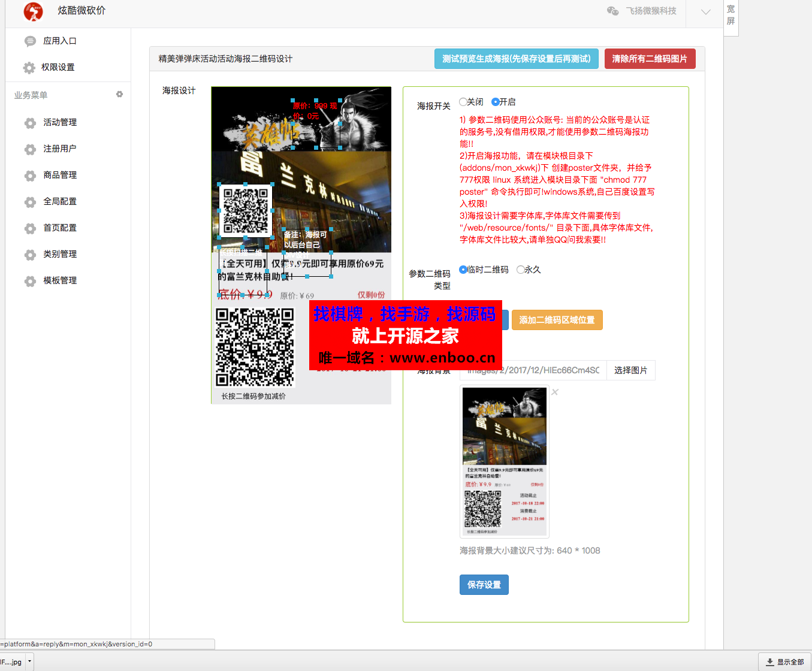
Task: Go to 注册用户 in sidebar
Action: click(x=60, y=149)
